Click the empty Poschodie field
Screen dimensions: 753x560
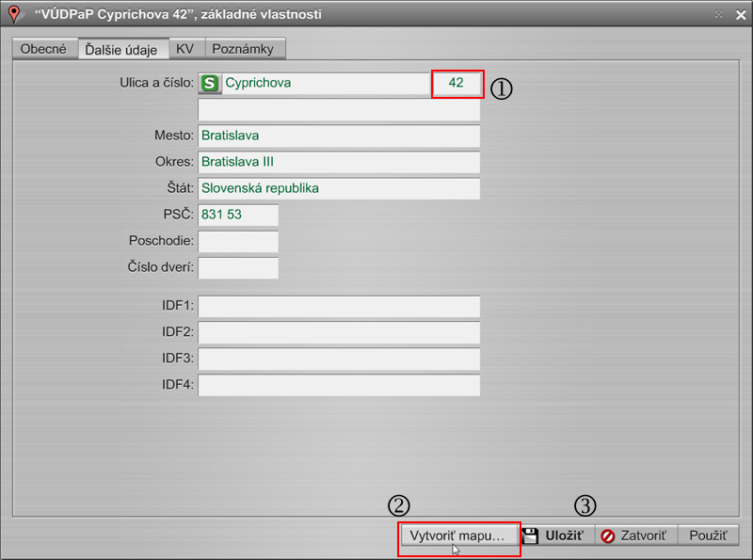238,242
